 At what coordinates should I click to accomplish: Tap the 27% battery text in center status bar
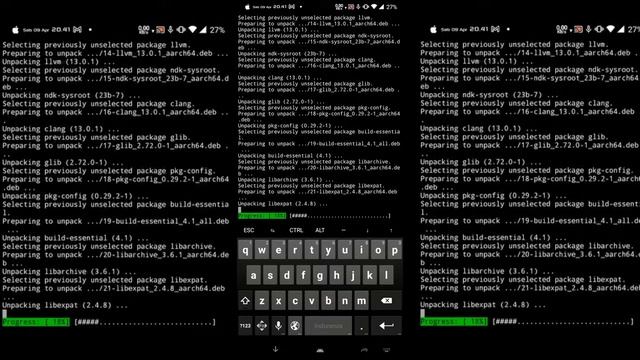(x=391, y=7)
